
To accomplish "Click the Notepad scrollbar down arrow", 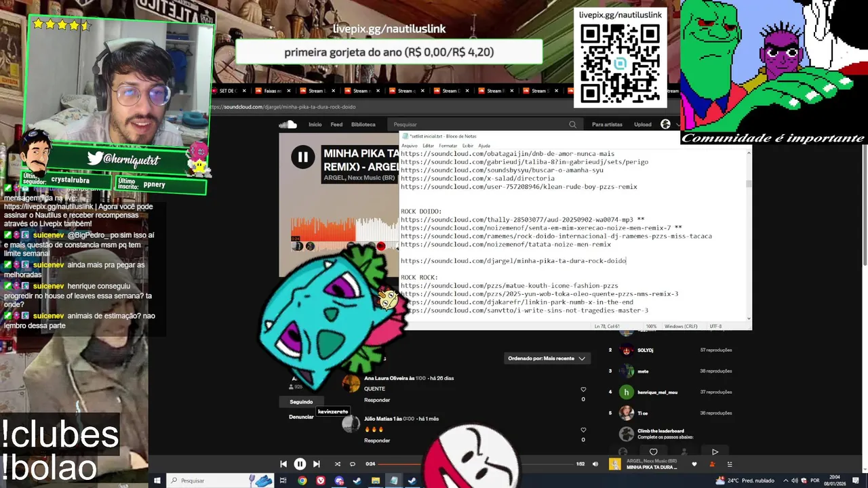I will pyautogui.click(x=749, y=317).
